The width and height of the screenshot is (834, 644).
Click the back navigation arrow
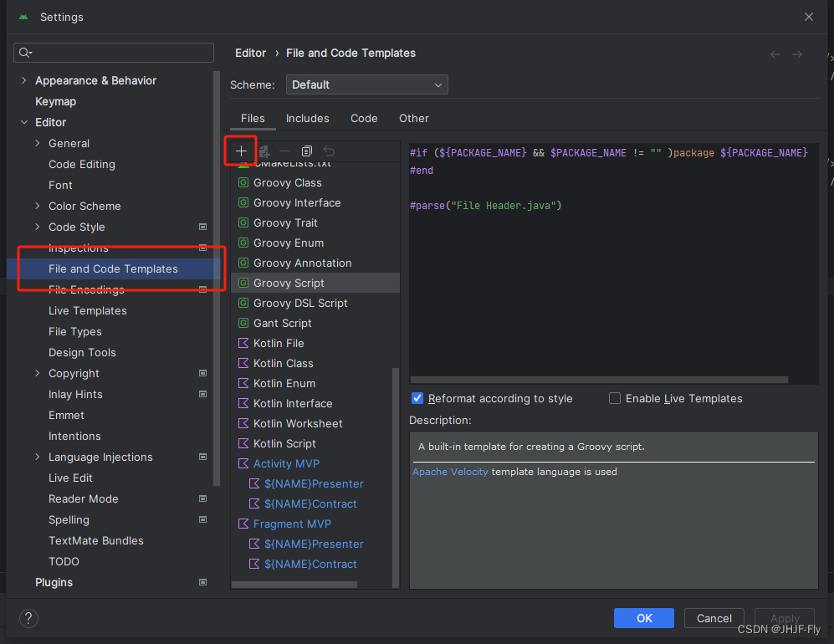point(775,54)
